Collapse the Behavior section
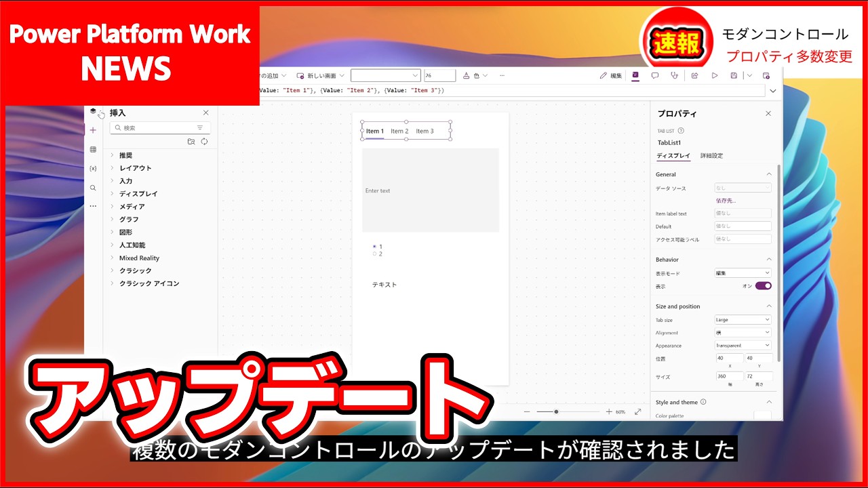868x488 pixels. [x=769, y=259]
